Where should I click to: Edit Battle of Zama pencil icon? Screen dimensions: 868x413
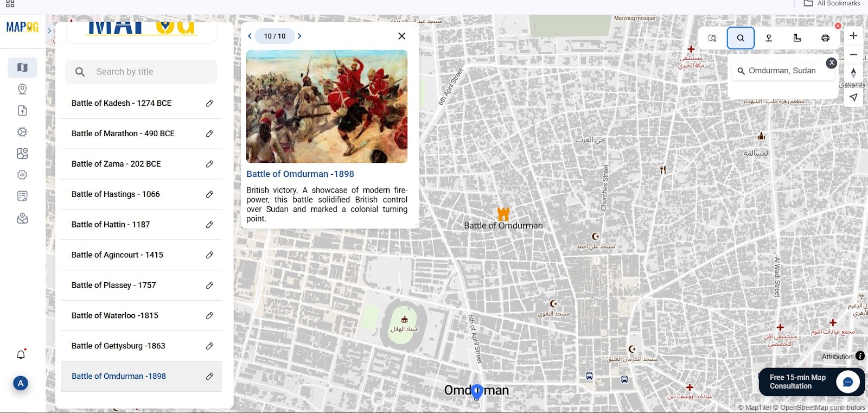(x=209, y=164)
